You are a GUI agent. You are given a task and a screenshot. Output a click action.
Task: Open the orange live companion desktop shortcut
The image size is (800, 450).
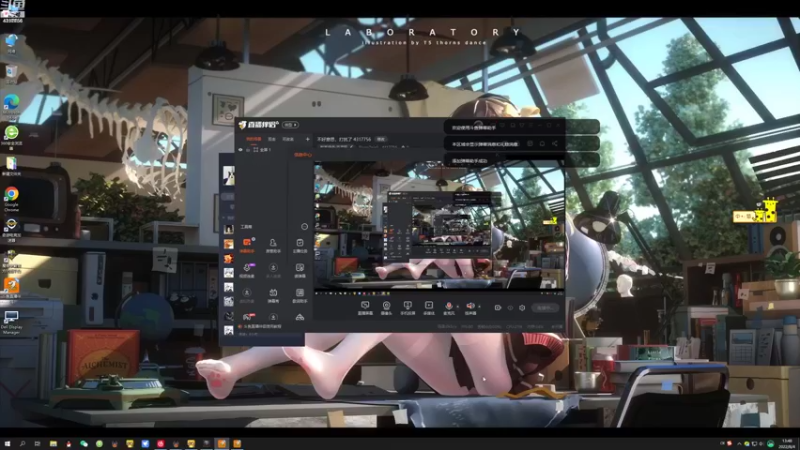(11, 288)
